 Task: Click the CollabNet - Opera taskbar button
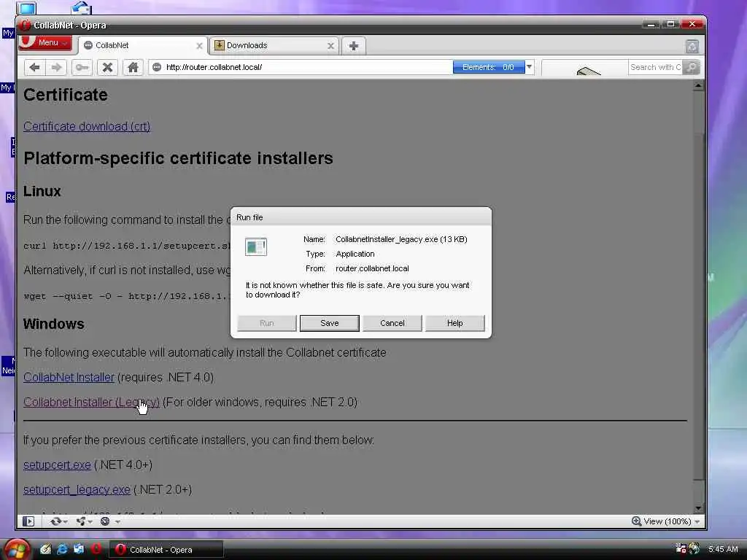click(167, 550)
